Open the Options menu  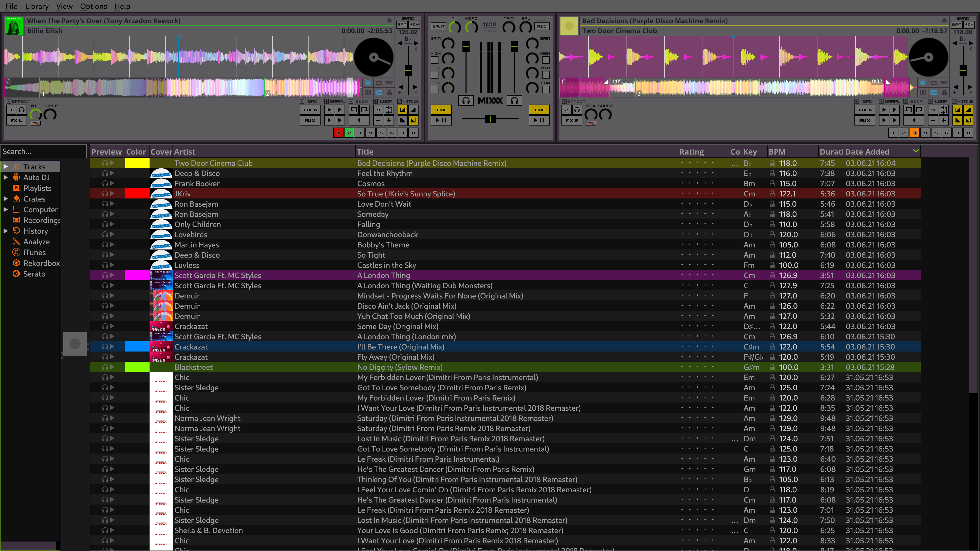pos(93,6)
